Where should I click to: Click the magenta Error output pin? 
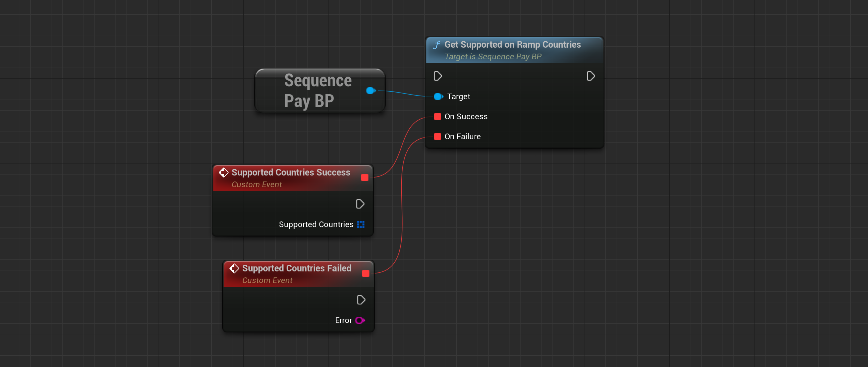point(359,320)
